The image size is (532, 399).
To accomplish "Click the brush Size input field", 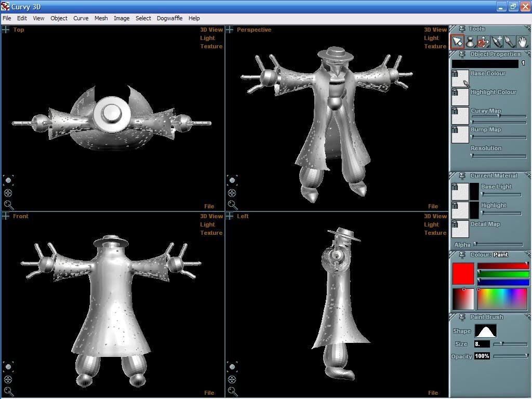I will point(482,344).
